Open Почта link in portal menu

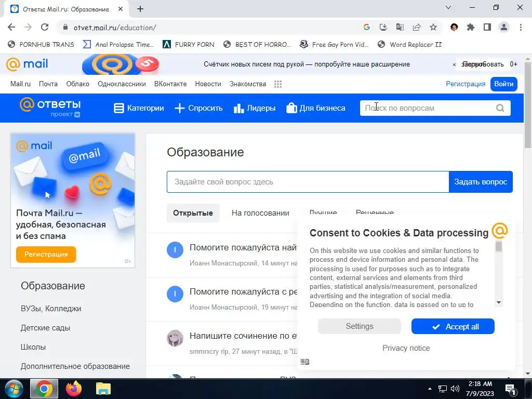coord(48,84)
